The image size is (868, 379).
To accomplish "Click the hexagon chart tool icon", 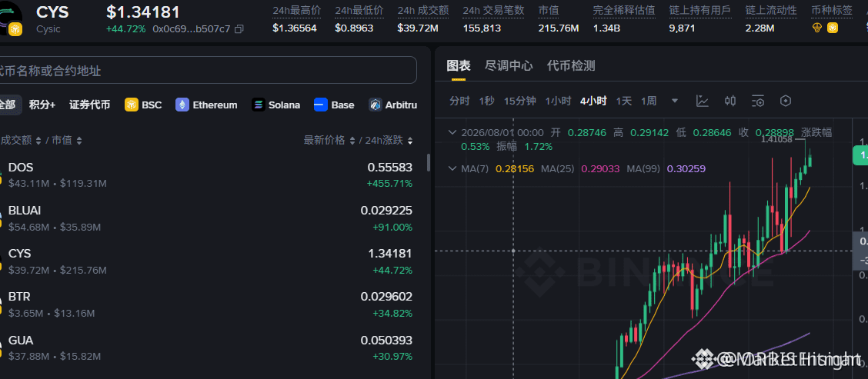I will pyautogui.click(x=786, y=101).
